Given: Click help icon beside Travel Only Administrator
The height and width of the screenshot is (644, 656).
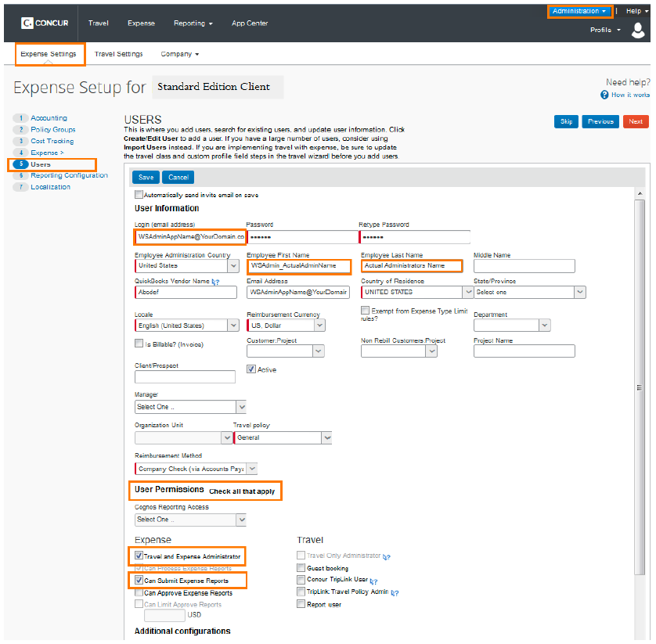Looking at the screenshot, I should pos(387,557).
